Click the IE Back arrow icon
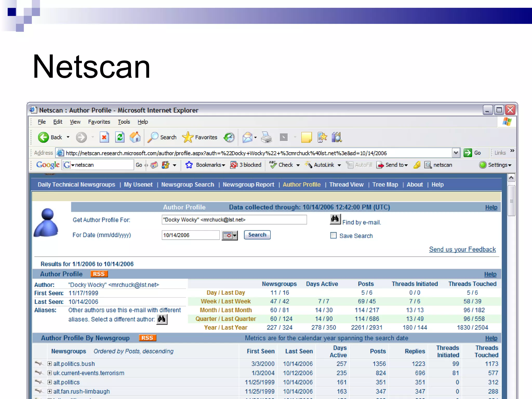 coord(43,137)
